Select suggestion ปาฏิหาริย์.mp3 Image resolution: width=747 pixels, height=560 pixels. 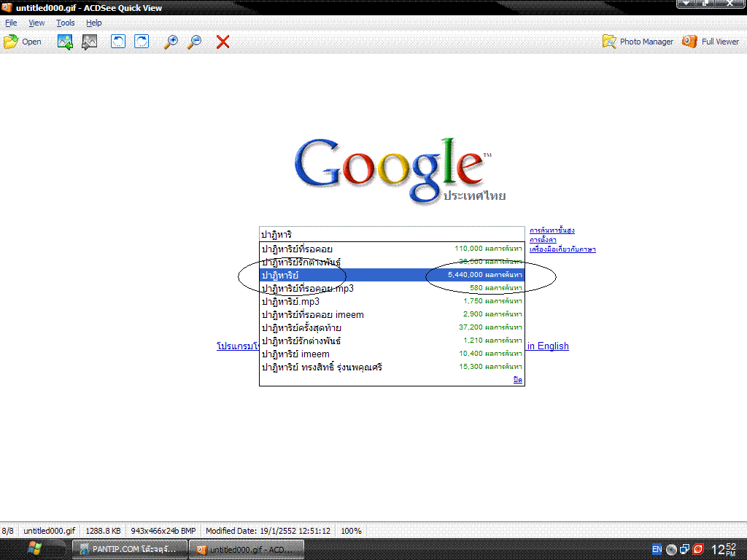[392, 301]
